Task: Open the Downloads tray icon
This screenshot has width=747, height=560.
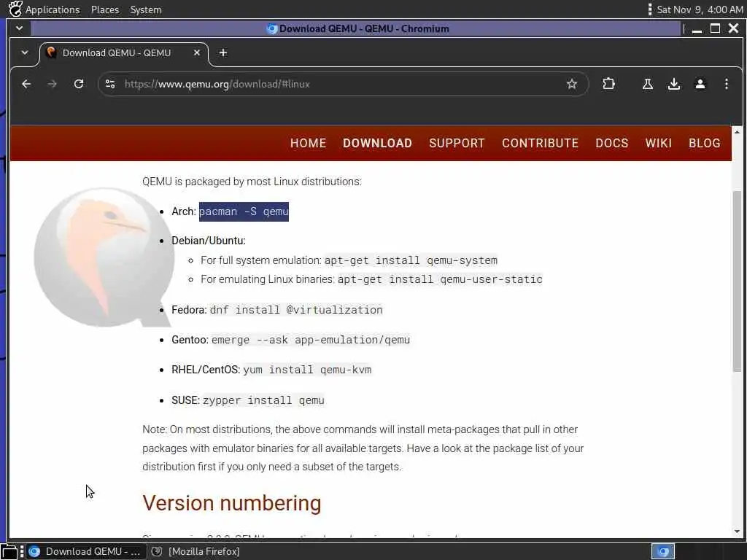Action: click(x=673, y=85)
